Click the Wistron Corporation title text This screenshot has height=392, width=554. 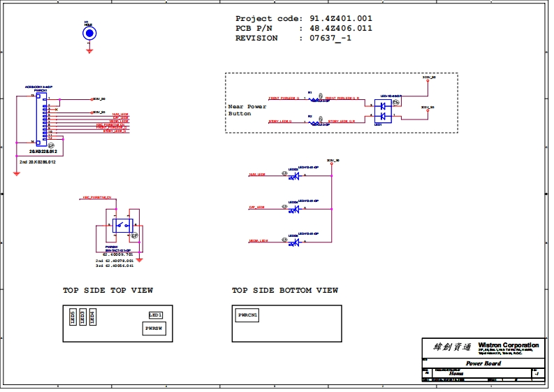click(x=508, y=345)
